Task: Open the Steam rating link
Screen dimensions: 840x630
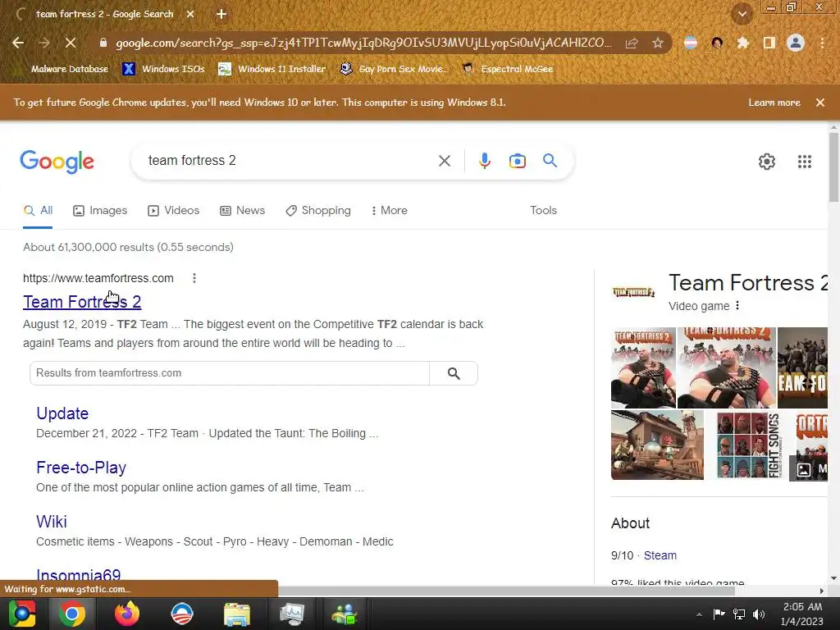Action: click(x=660, y=555)
